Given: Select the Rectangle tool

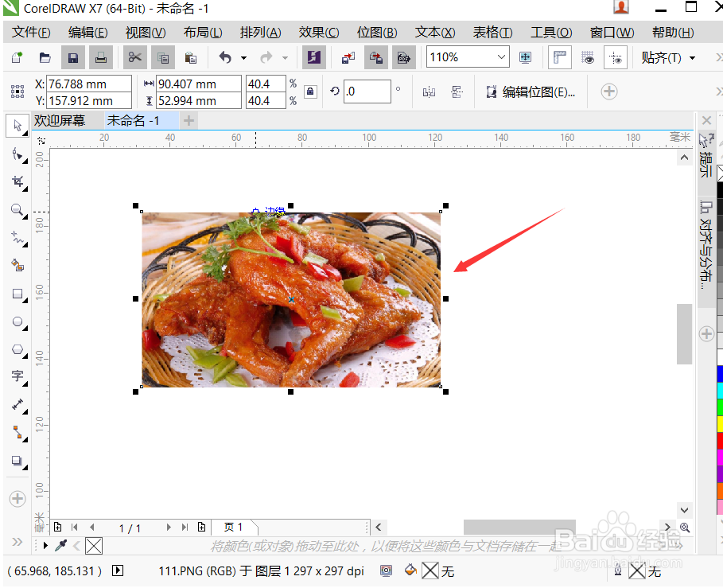Looking at the screenshot, I should click(x=17, y=294).
